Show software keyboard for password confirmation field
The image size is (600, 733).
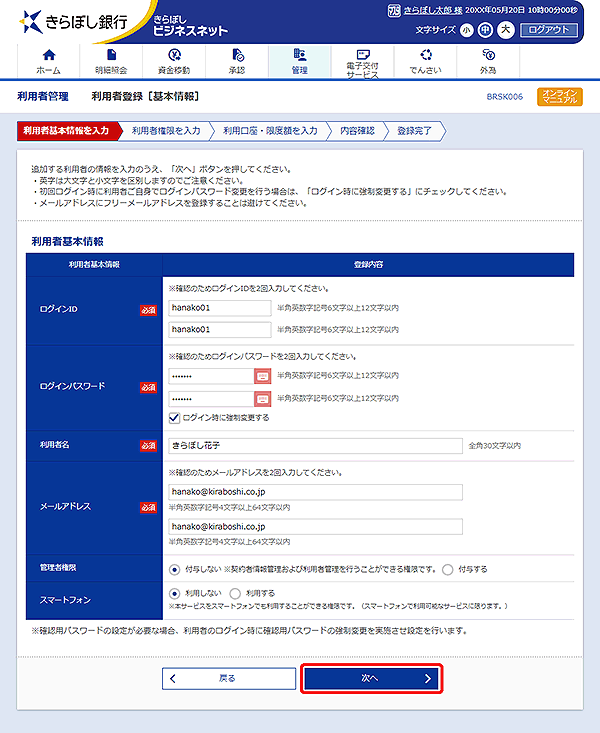(x=262, y=398)
